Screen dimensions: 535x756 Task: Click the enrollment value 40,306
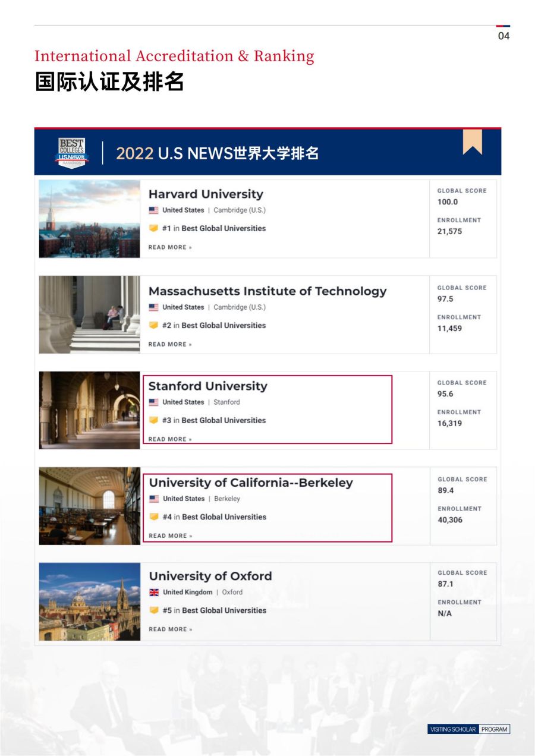click(450, 520)
